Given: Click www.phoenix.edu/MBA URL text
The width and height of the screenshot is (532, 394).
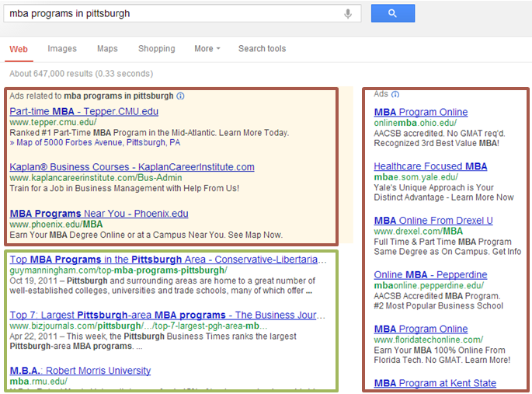Looking at the screenshot, I should click(56, 225).
